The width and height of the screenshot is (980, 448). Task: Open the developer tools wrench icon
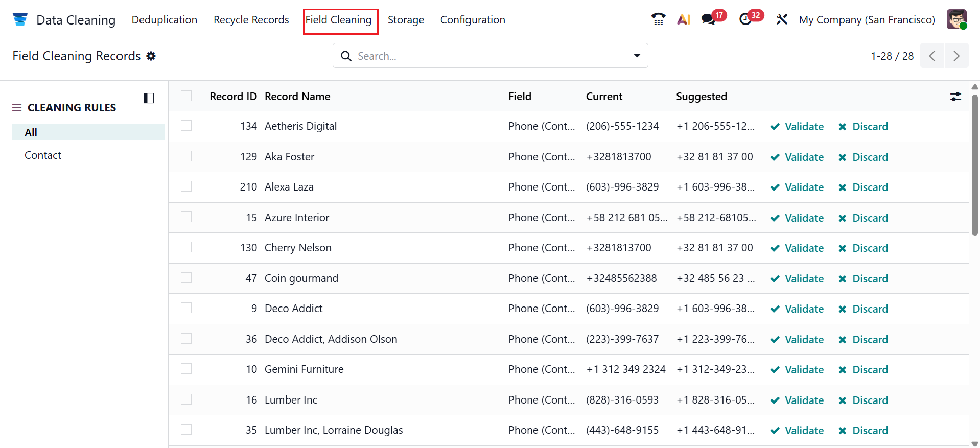(x=782, y=19)
